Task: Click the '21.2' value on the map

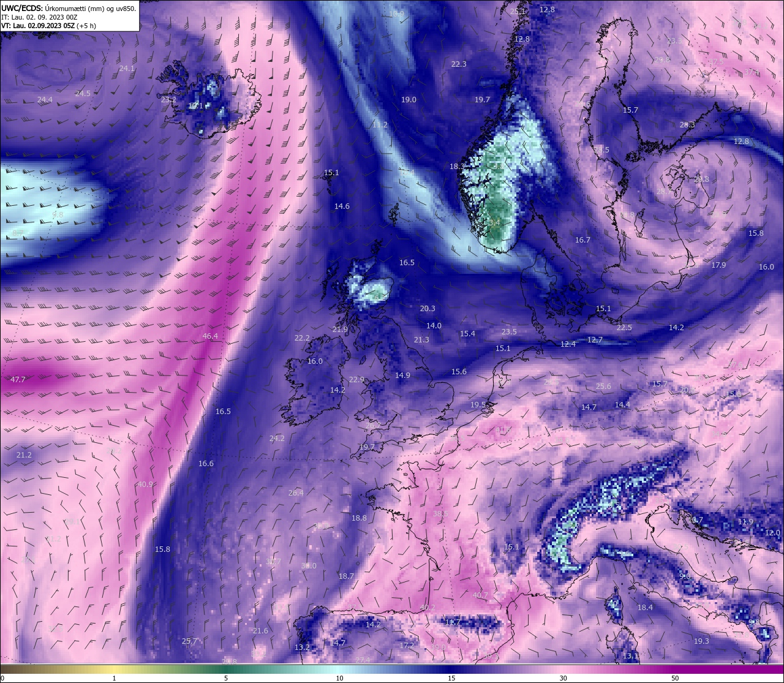Action: [x=24, y=455]
